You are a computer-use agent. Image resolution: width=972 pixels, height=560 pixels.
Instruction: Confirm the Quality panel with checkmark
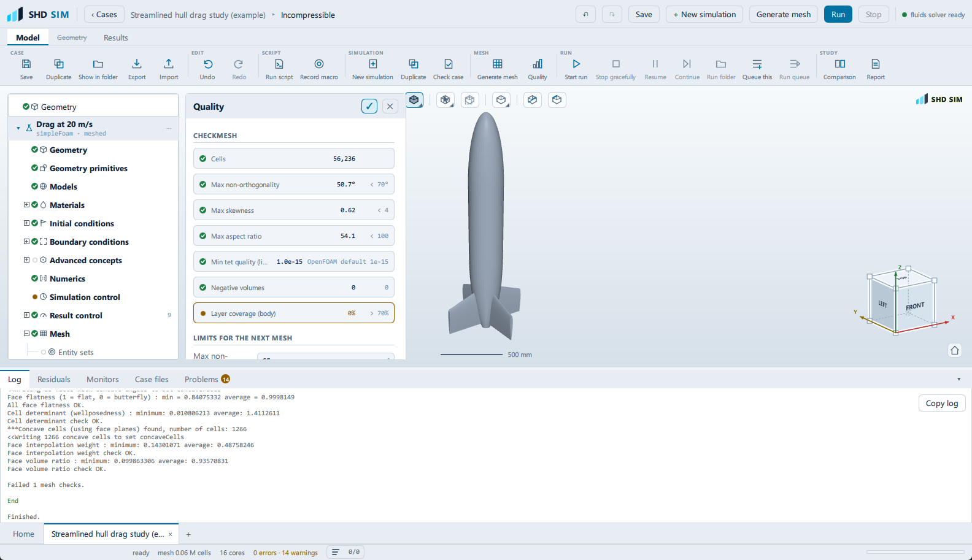coord(369,106)
